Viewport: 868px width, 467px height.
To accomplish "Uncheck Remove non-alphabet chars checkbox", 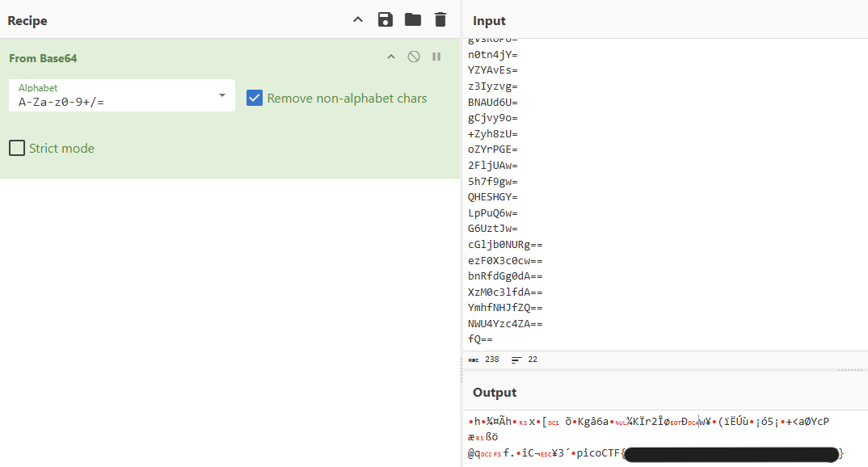I will point(255,98).
